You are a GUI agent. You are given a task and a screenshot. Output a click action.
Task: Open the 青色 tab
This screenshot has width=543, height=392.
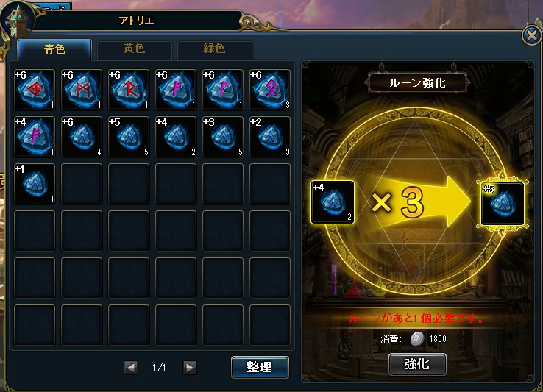click(x=54, y=49)
